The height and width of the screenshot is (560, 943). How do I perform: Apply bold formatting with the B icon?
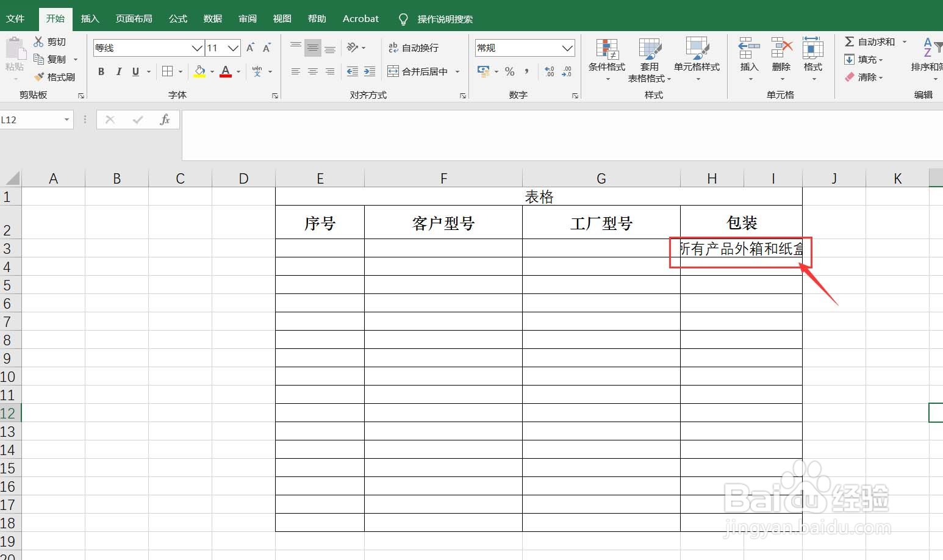(101, 71)
